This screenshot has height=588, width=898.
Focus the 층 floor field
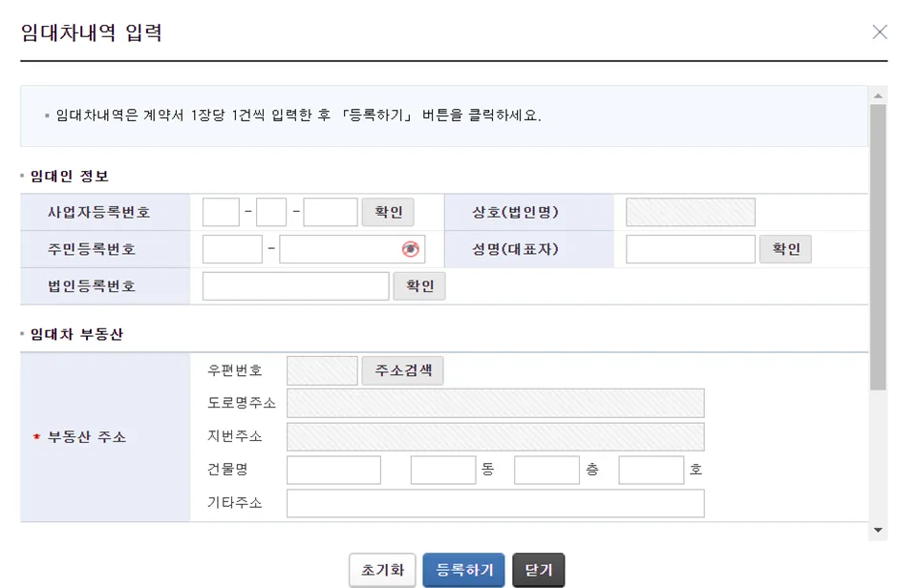[547, 471]
